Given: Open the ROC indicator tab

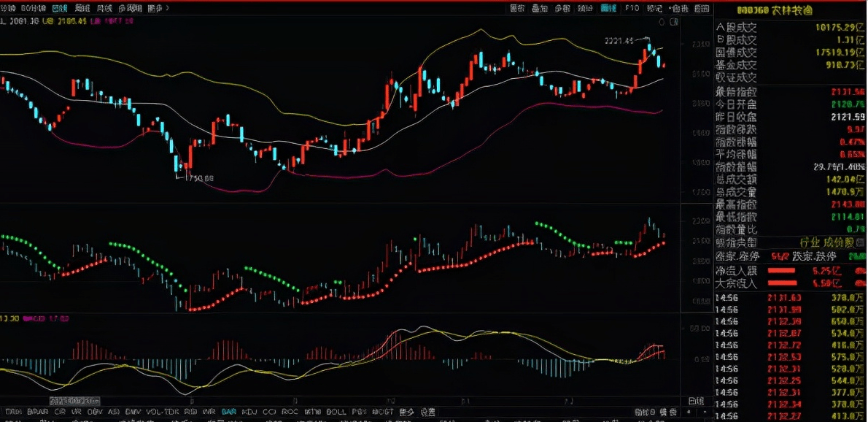Looking at the screenshot, I should coord(290,412).
